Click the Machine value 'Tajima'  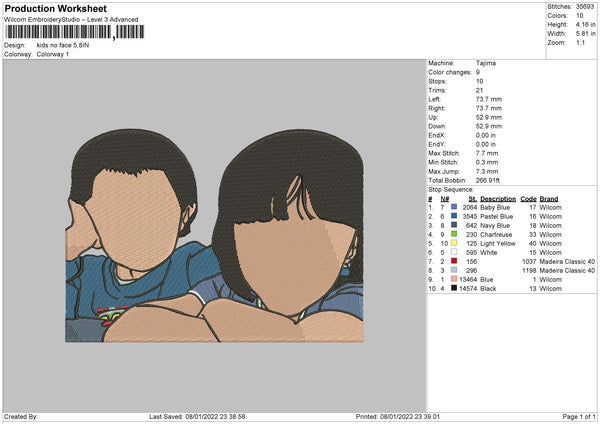coord(486,63)
